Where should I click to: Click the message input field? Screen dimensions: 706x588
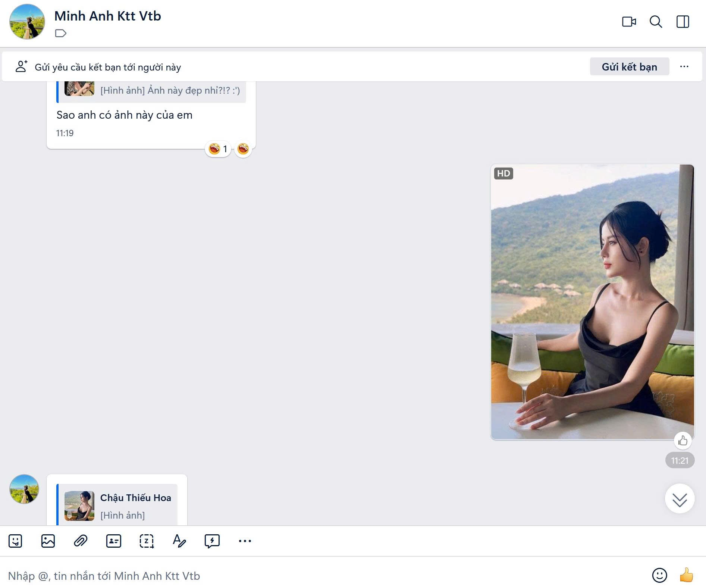[x=298, y=576]
